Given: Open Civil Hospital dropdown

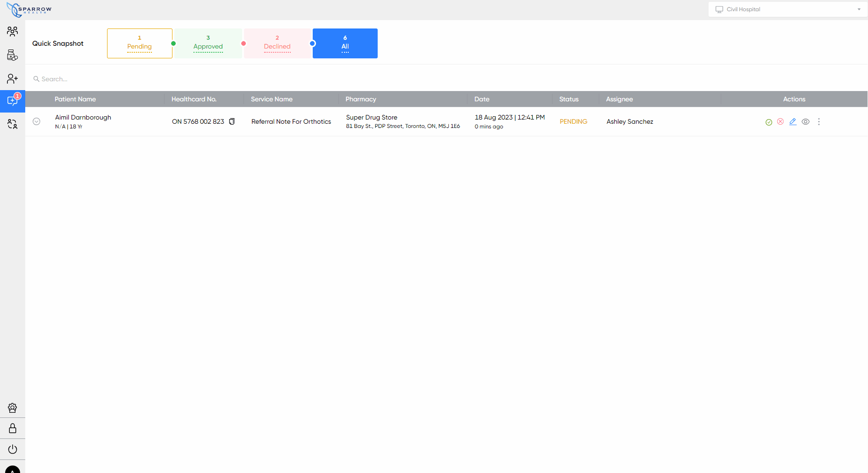Looking at the screenshot, I should click(x=788, y=9).
